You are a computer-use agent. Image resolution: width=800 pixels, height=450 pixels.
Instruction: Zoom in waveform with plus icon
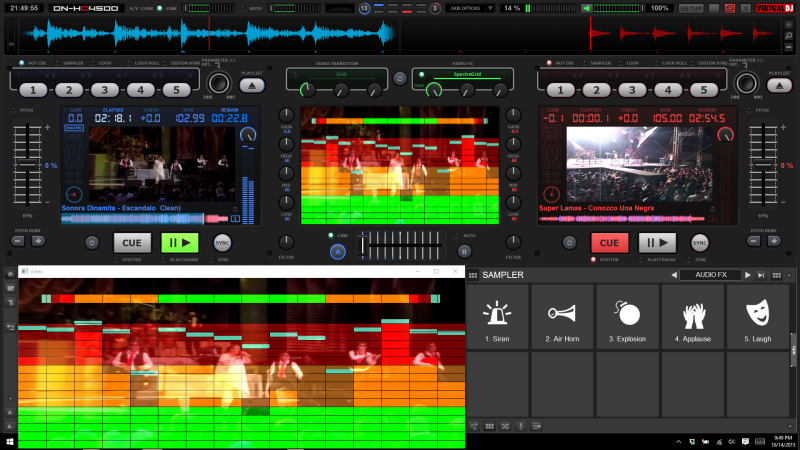click(x=789, y=24)
